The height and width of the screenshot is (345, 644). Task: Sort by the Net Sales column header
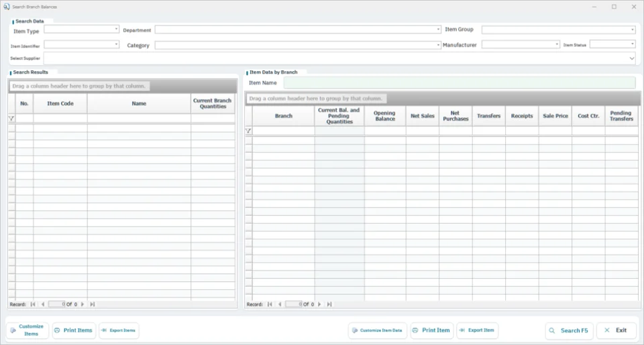click(x=422, y=116)
